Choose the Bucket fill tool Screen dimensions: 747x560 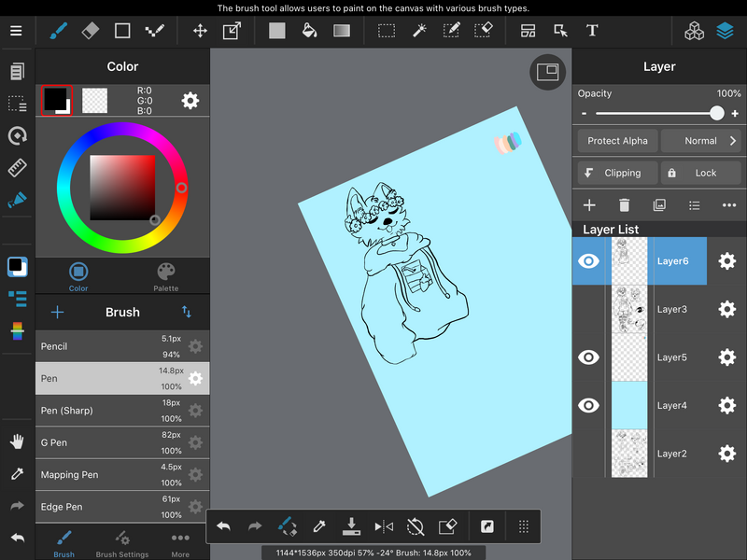tap(309, 31)
